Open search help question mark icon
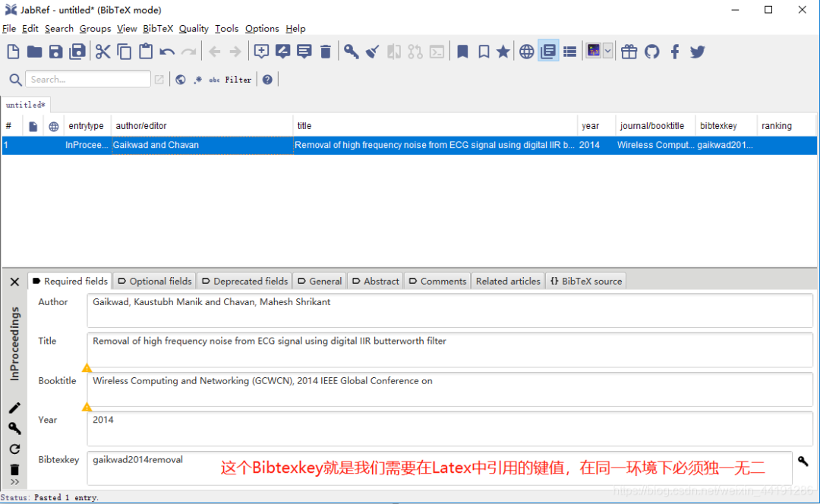This screenshot has width=820, height=504. 267,80
